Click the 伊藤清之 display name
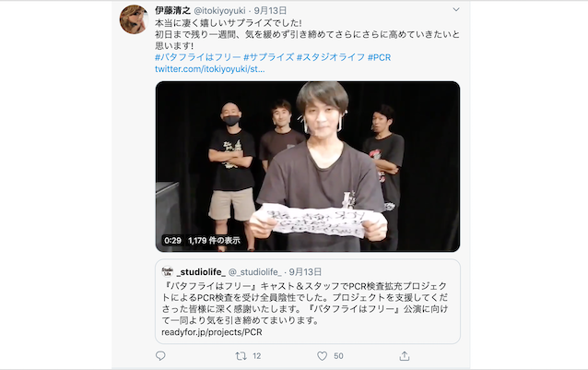This screenshot has height=370, width=588. click(173, 10)
